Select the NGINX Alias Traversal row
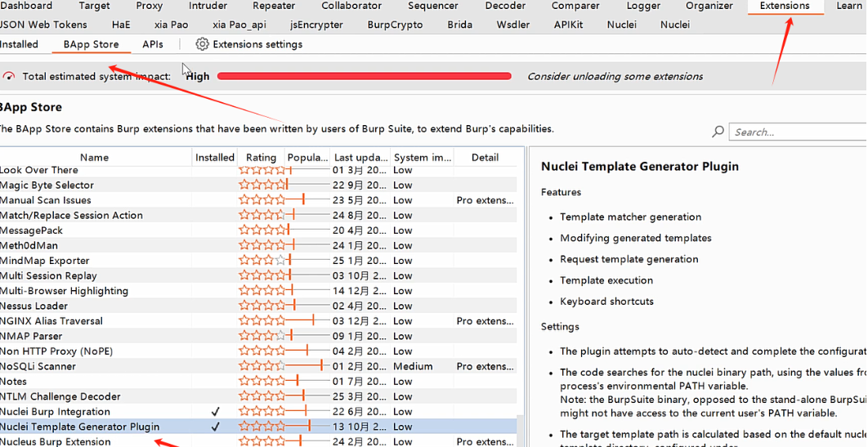This screenshot has height=447, width=868. pyautogui.click(x=258, y=321)
